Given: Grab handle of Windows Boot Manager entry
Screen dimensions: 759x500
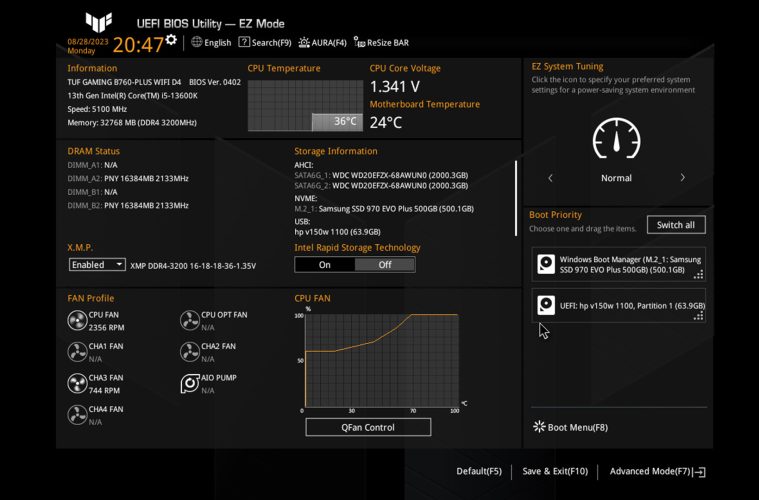Looking at the screenshot, I should pyautogui.click(x=698, y=275).
